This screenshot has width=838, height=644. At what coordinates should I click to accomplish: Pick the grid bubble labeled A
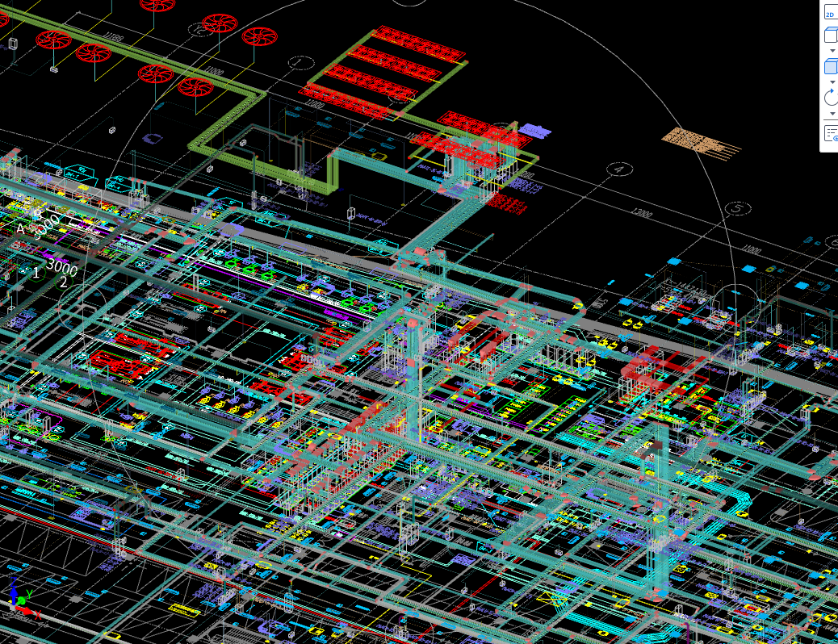coord(20,229)
